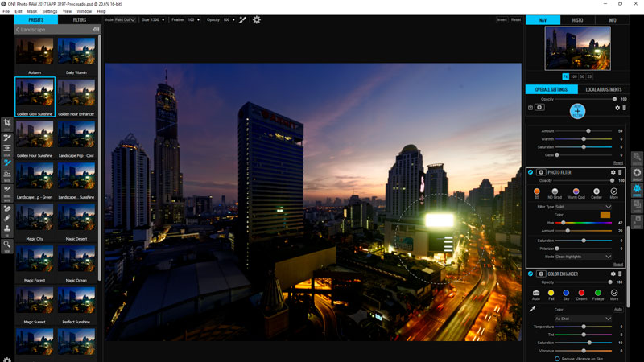The image size is (644, 362).
Task: Expand the Mode Clean Highlights dropdown
Action: [583, 257]
